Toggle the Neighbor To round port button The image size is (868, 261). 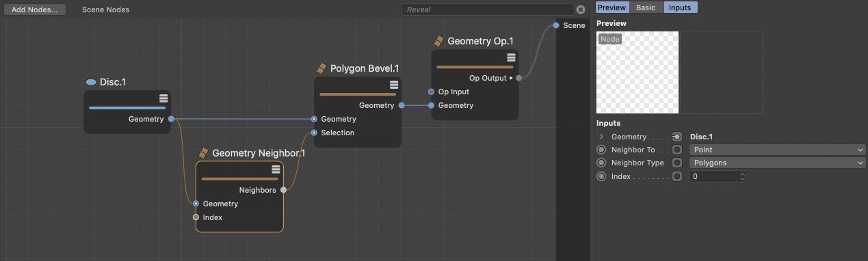click(x=601, y=150)
